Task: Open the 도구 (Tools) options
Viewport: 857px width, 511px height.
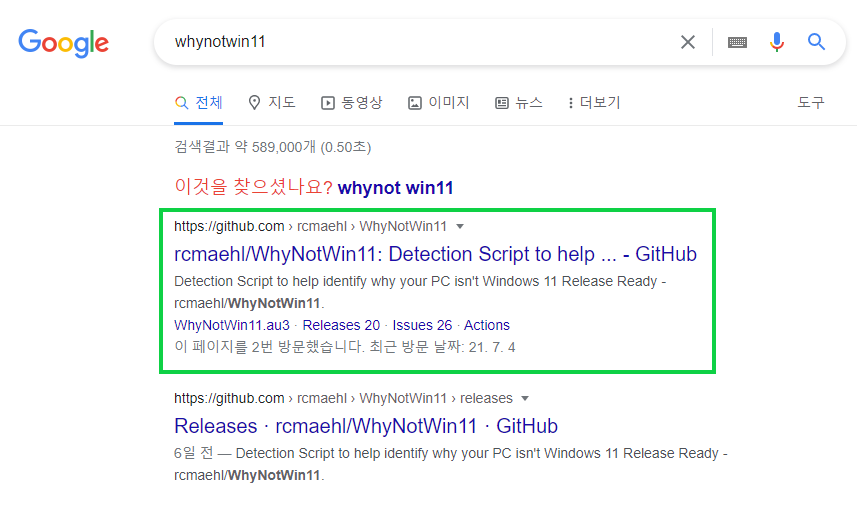Action: point(811,103)
